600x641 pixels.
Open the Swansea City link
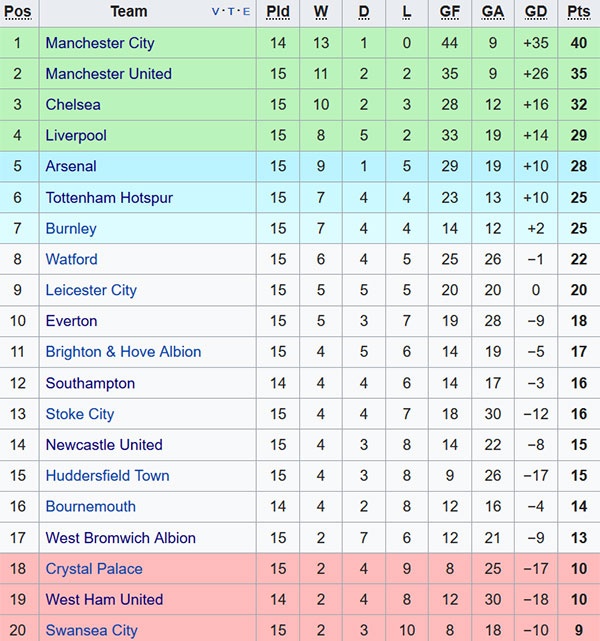tap(91, 630)
